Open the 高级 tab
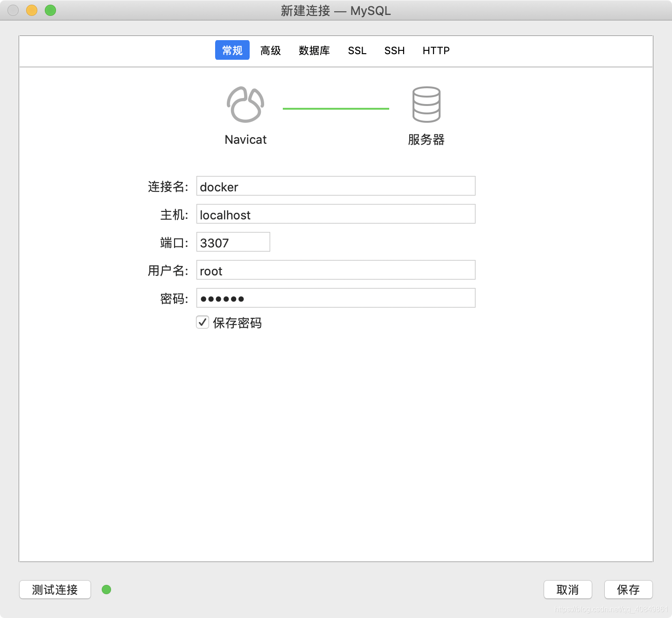672x618 pixels. (271, 50)
